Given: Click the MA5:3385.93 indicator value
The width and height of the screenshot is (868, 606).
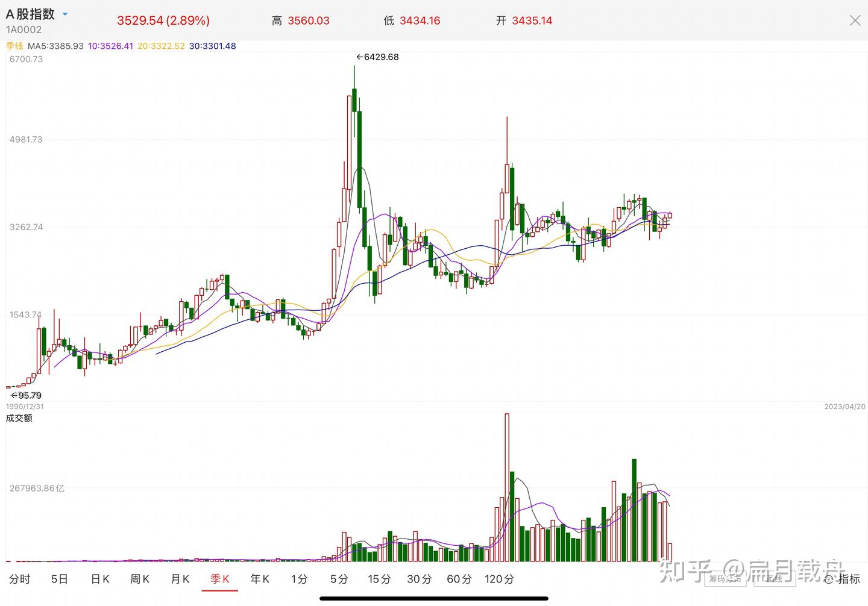Looking at the screenshot, I should tap(55, 46).
